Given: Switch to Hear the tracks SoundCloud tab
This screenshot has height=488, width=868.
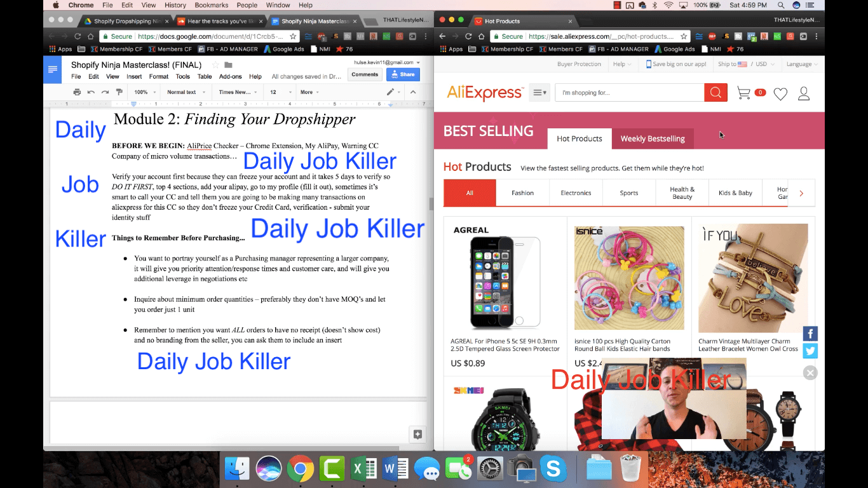Looking at the screenshot, I should coord(219,21).
